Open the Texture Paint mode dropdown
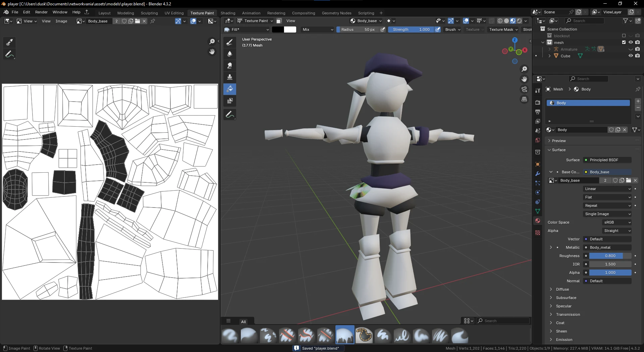This screenshot has width=644, height=352. (x=255, y=21)
